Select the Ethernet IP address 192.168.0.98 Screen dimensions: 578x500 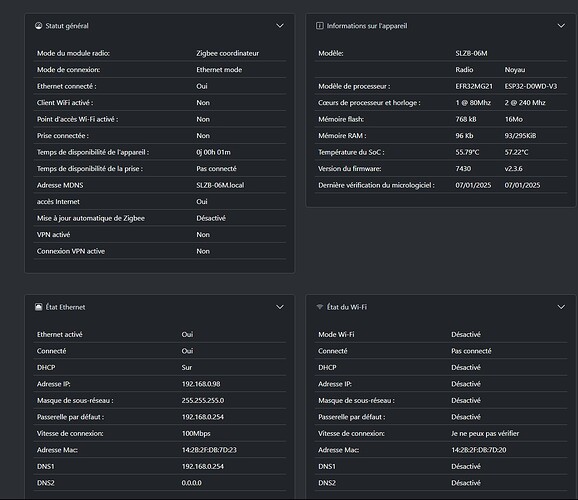coord(201,384)
